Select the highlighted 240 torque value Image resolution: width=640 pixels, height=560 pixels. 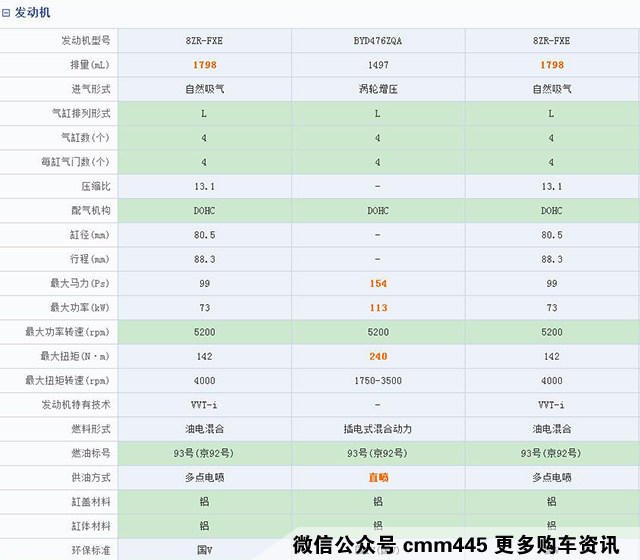point(378,356)
